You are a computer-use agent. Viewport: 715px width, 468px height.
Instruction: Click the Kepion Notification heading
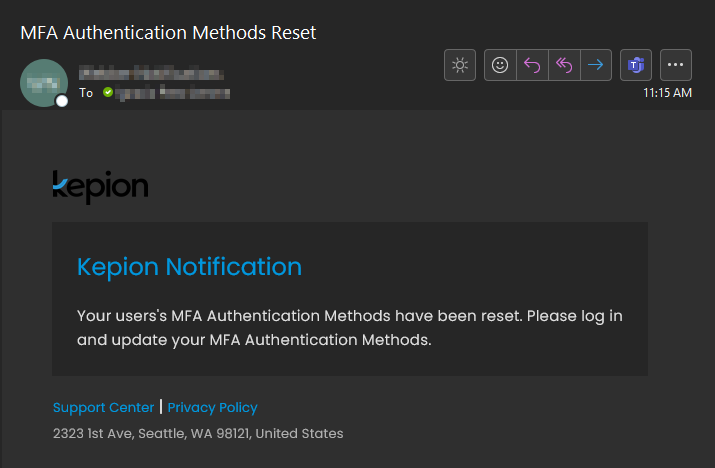tap(189, 267)
